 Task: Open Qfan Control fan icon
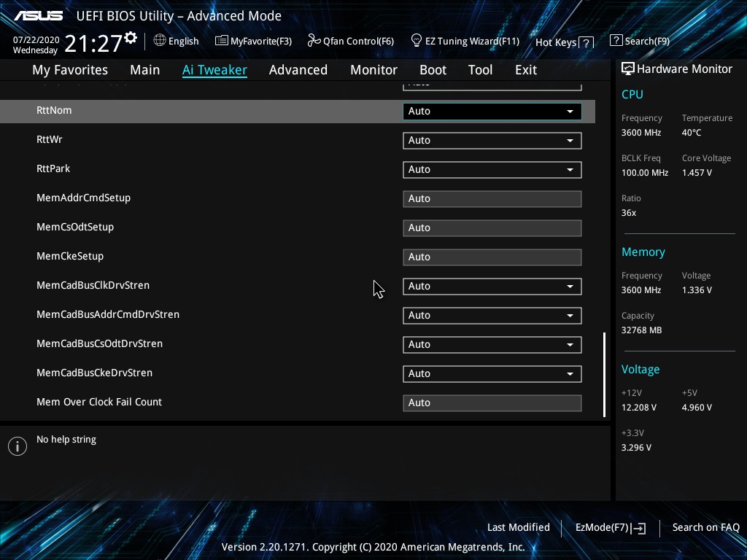click(x=314, y=41)
